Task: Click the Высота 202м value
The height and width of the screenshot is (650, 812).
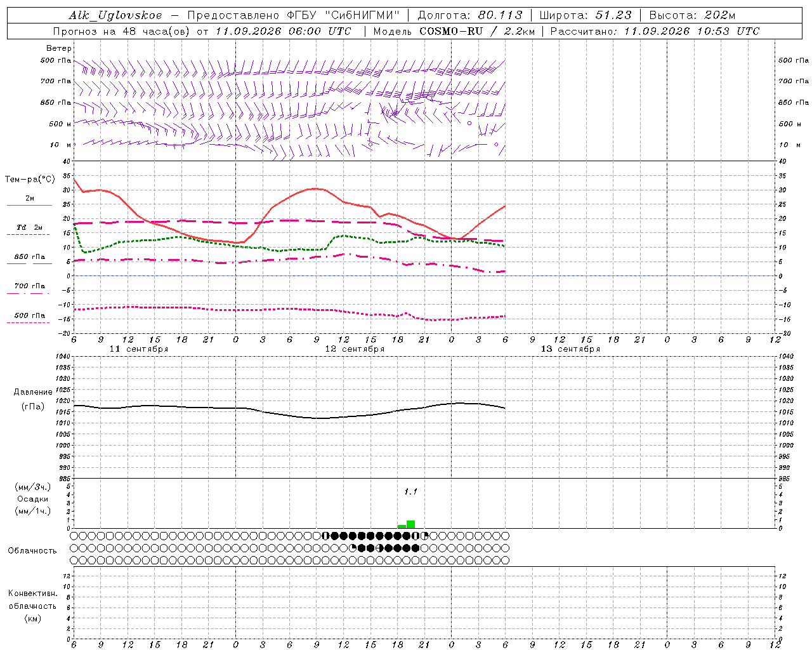Action: [719, 16]
